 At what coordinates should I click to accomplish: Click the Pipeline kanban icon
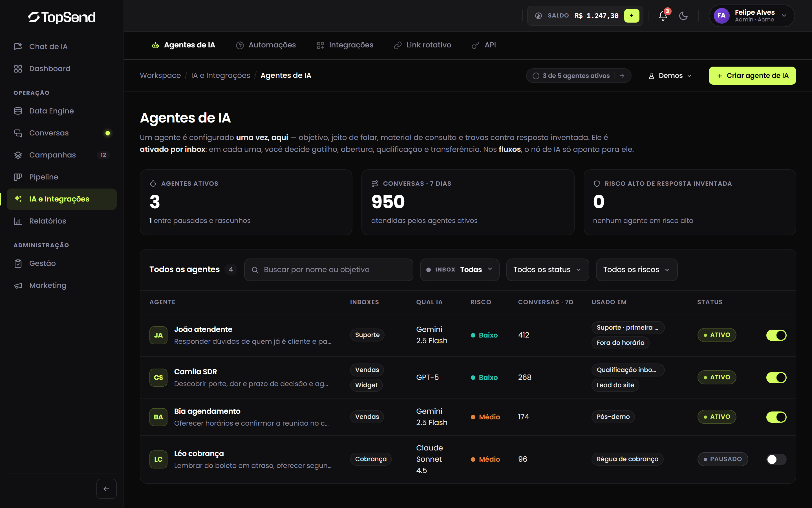[x=18, y=177]
